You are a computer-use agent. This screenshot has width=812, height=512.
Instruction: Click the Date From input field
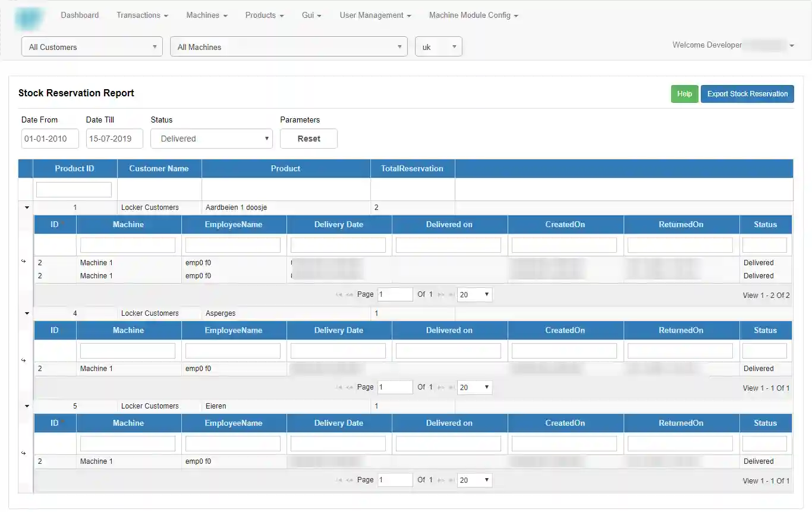[50, 139]
